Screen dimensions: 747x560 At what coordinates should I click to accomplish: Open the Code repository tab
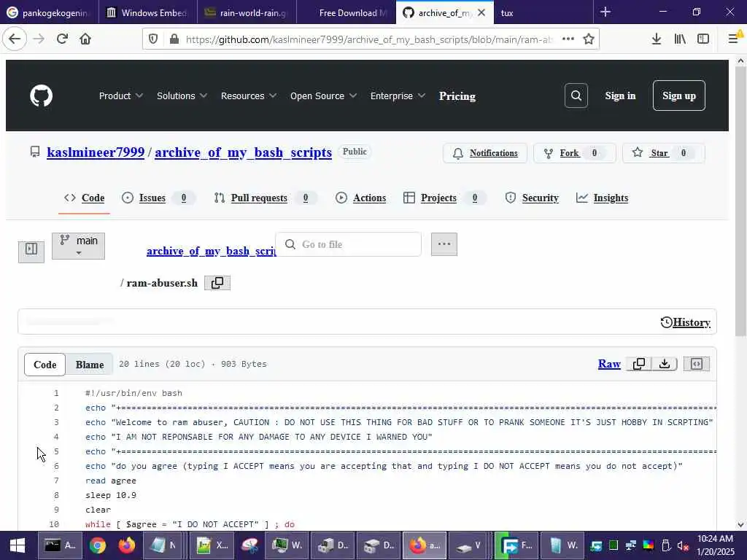coord(85,198)
